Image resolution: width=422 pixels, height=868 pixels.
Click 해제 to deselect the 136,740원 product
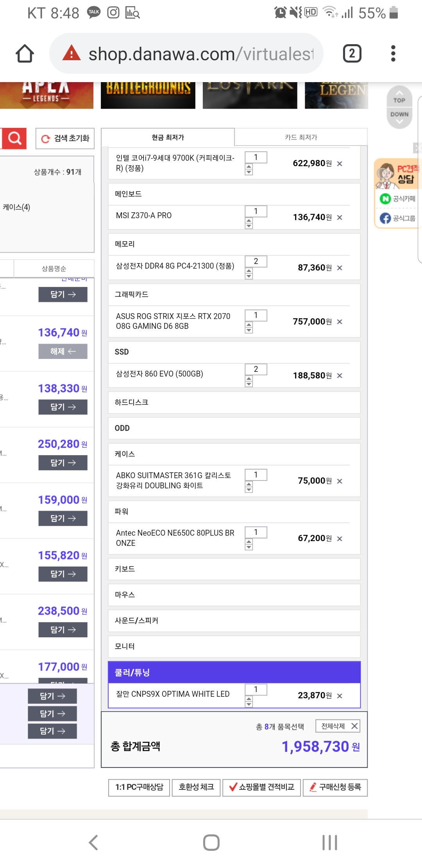coord(63,352)
